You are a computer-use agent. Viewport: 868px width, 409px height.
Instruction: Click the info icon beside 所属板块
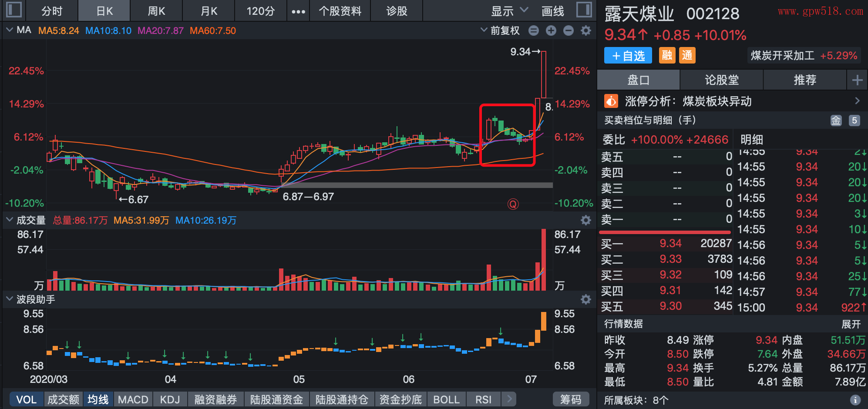[x=855, y=400]
